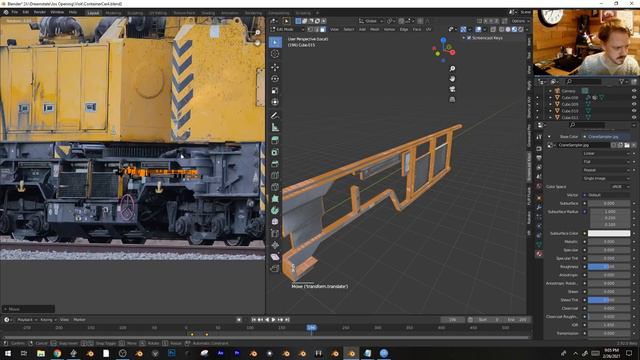Switch perspective/orthographic with grid gizmo

tap(452, 99)
